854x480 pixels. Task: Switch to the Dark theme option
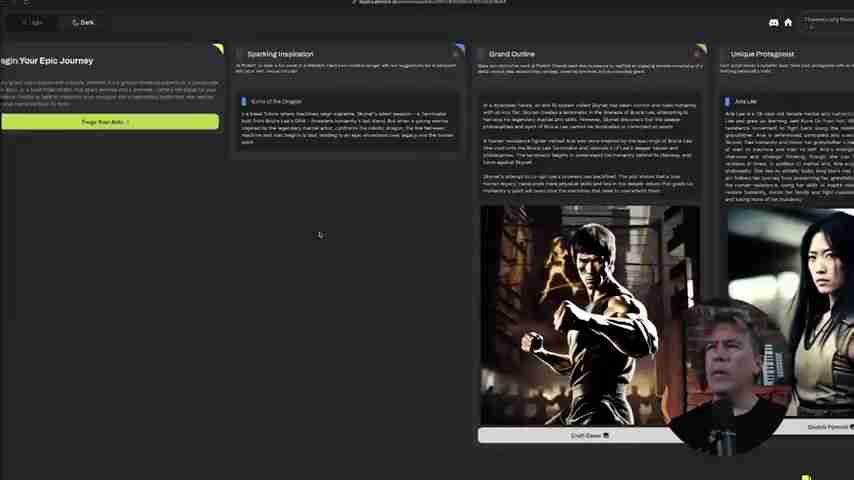(83, 22)
